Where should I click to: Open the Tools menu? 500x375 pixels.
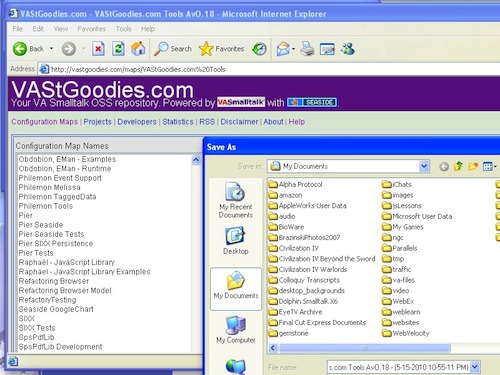123,29
